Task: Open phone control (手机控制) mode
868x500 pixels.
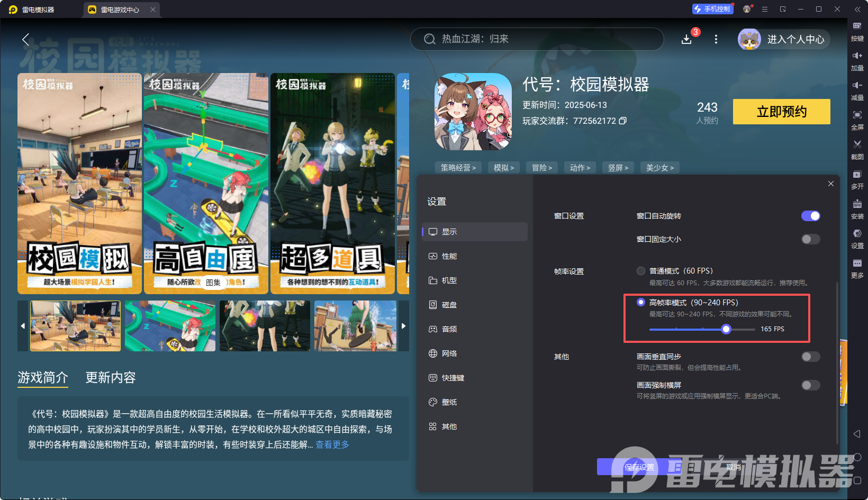Action: 712,8
